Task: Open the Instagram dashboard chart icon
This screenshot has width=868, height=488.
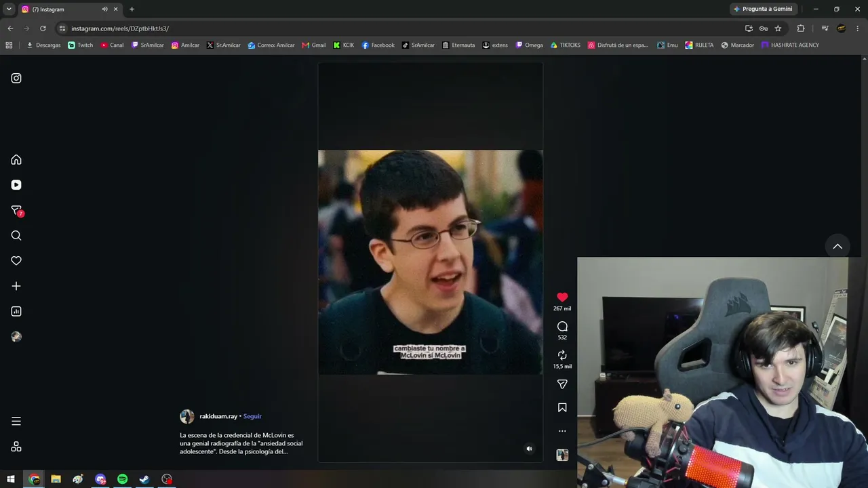Action: [16, 311]
